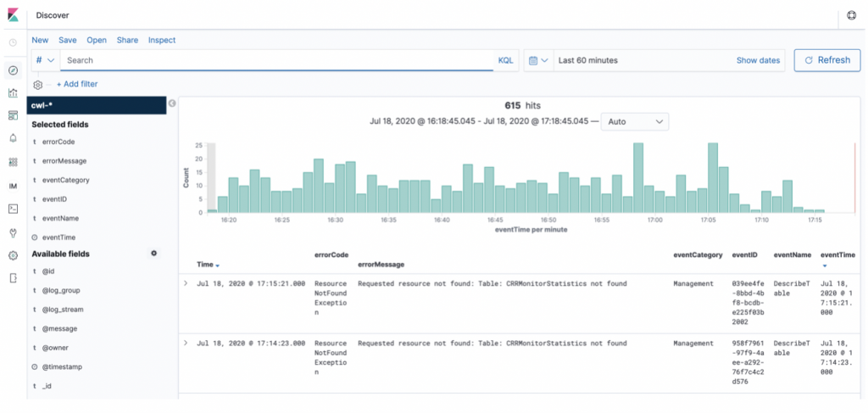Open the calendar quick date menu

click(537, 61)
